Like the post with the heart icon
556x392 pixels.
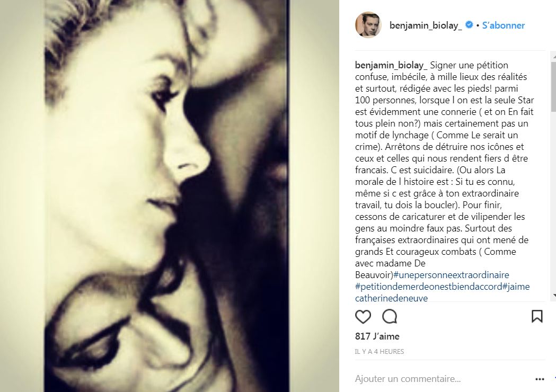tap(363, 316)
